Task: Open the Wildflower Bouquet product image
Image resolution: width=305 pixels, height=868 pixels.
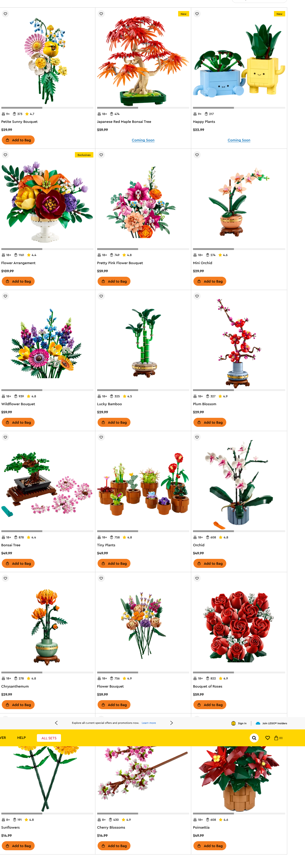Action: [47, 342]
